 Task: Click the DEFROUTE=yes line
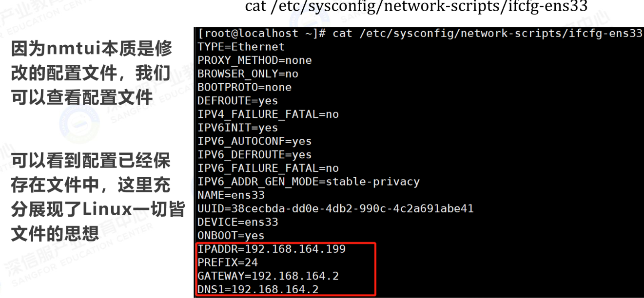tap(237, 101)
